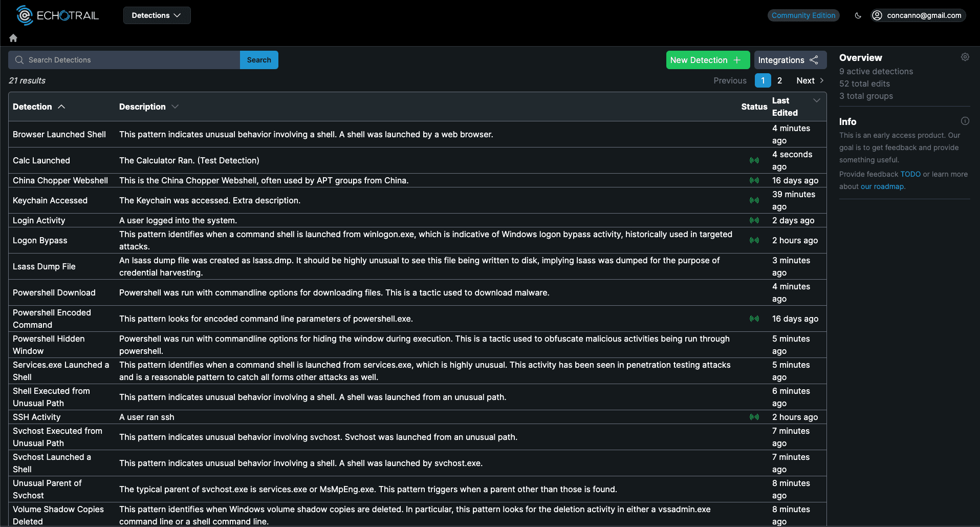980x527 pixels.
Task: Click '9 active detections' in Overview
Action: [876, 71]
